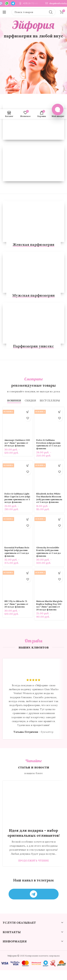Switch to СКИДКИ tab
The width and height of the screenshot is (67, 980).
point(30,400)
